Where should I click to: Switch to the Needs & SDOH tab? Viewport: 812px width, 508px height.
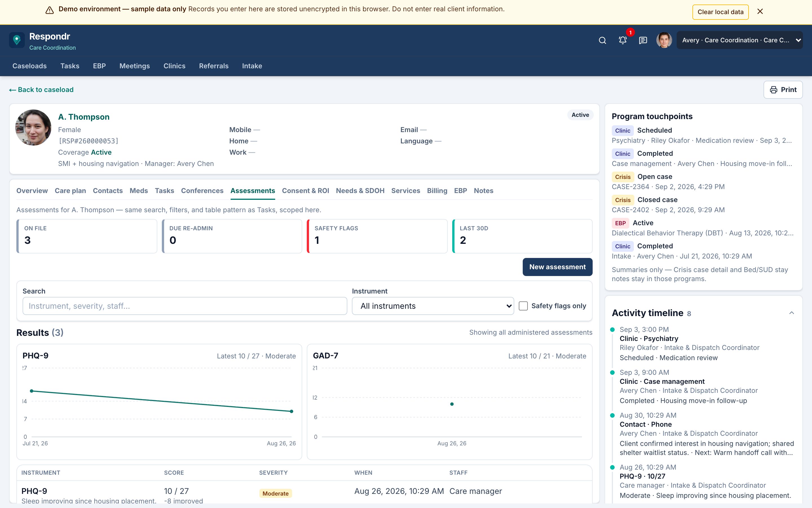point(360,191)
